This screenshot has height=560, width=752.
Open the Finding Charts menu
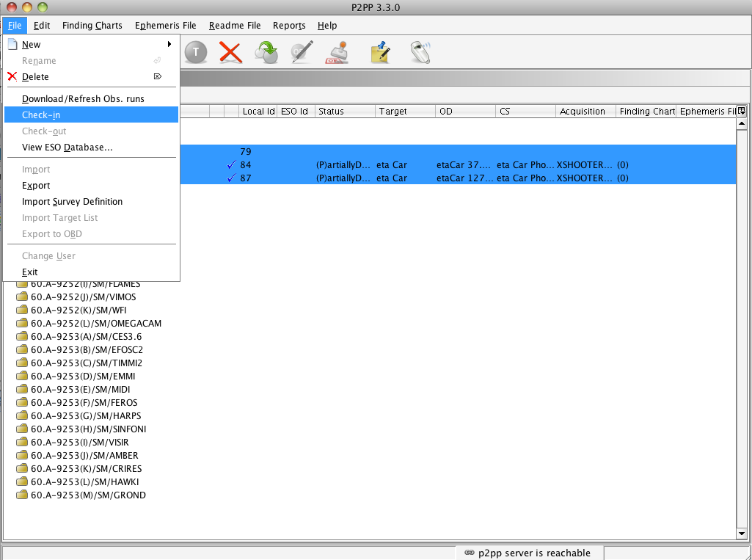tap(92, 26)
